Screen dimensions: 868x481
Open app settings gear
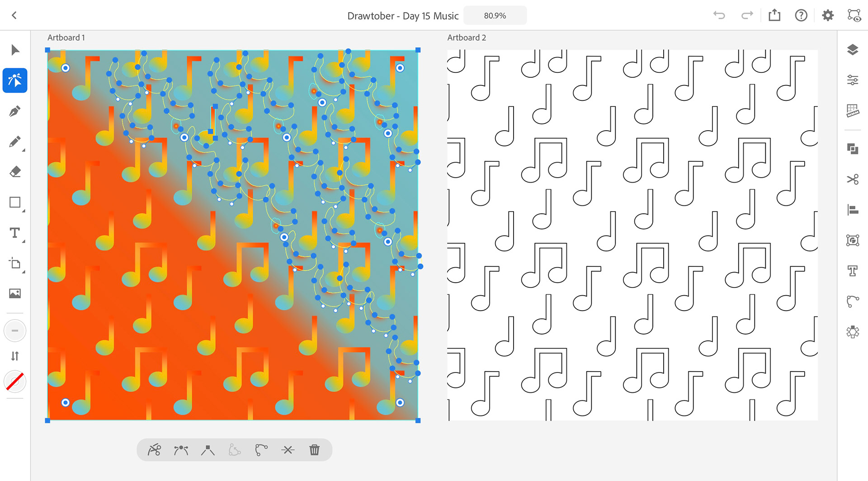[x=828, y=15]
